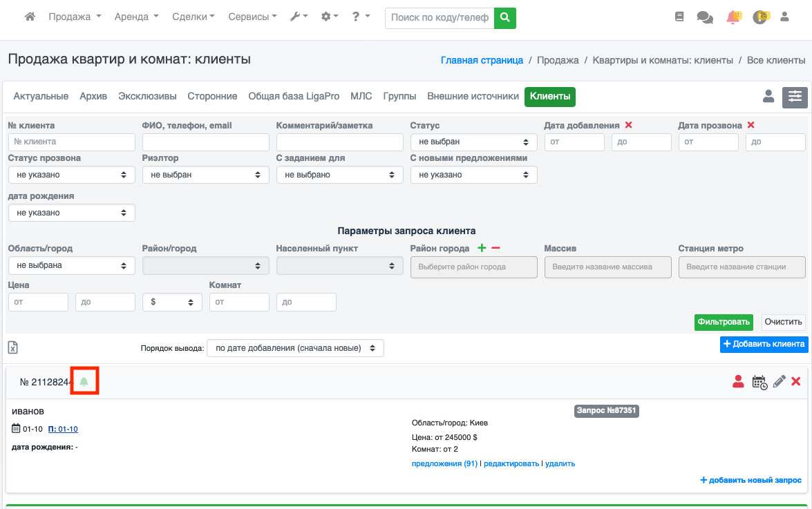812x509 pixels.
Task: Export the list via Excel file icon
Action: click(13, 347)
